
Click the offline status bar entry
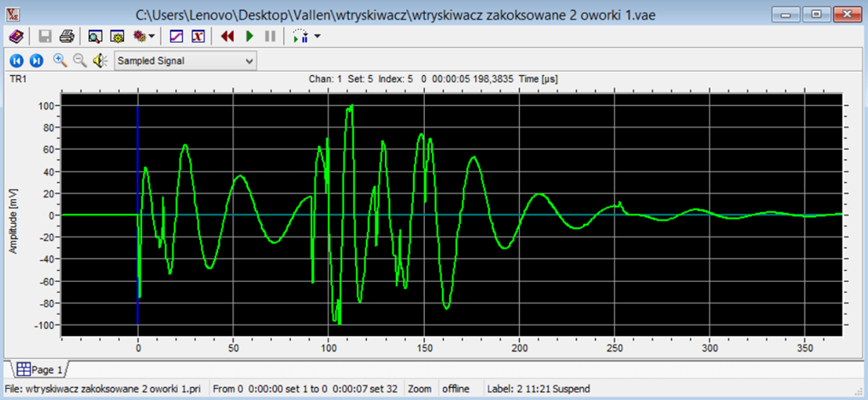point(456,389)
